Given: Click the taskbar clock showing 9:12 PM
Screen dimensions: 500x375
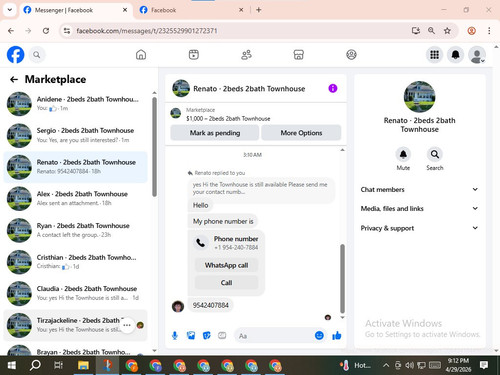Looking at the screenshot, I should (458, 365).
